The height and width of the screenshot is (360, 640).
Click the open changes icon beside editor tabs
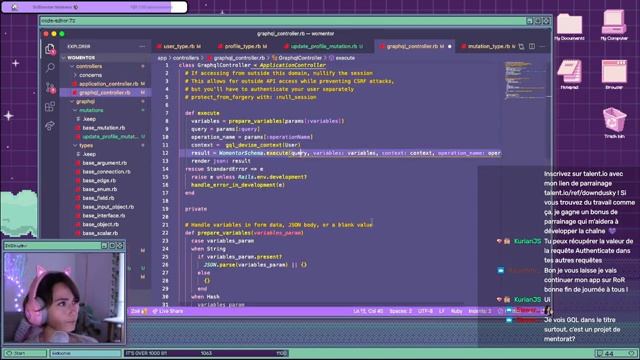tap(522, 47)
